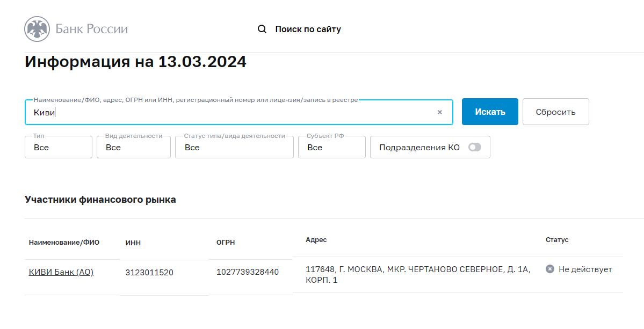644x329 pixels.
Task: Click the magnifying glass search icon
Action: point(262,29)
